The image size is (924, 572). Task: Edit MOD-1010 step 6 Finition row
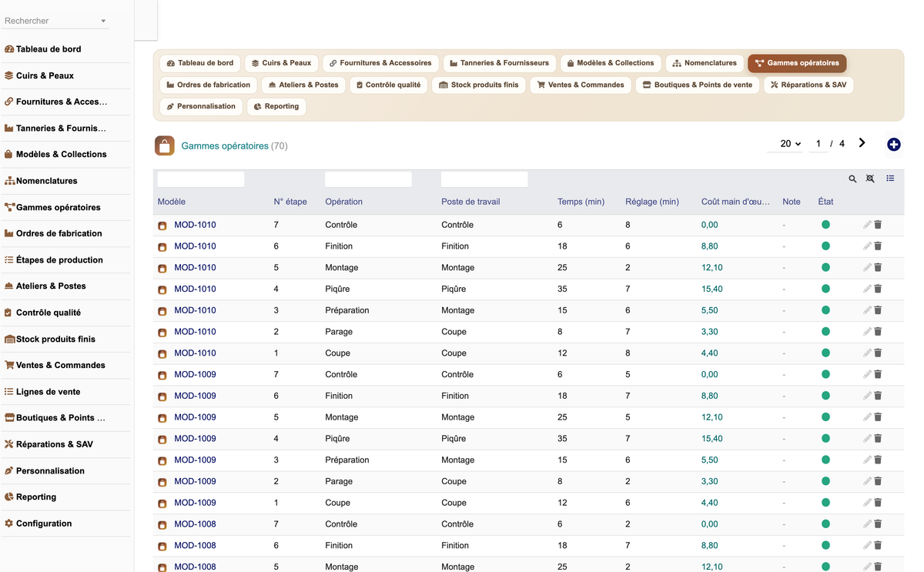pos(867,246)
